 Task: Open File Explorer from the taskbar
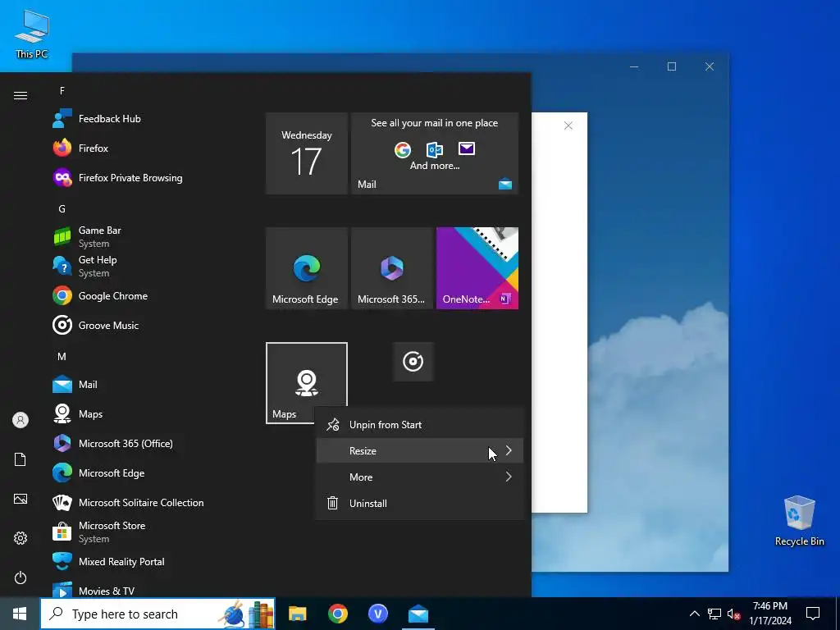297,614
